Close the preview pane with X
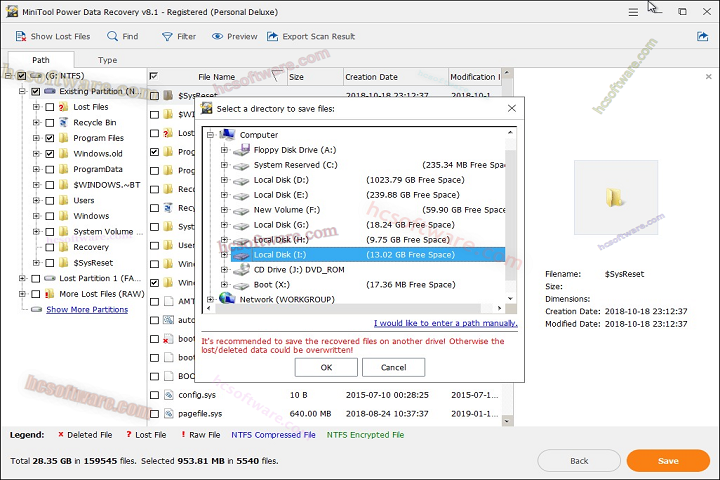 coord(709,77)
